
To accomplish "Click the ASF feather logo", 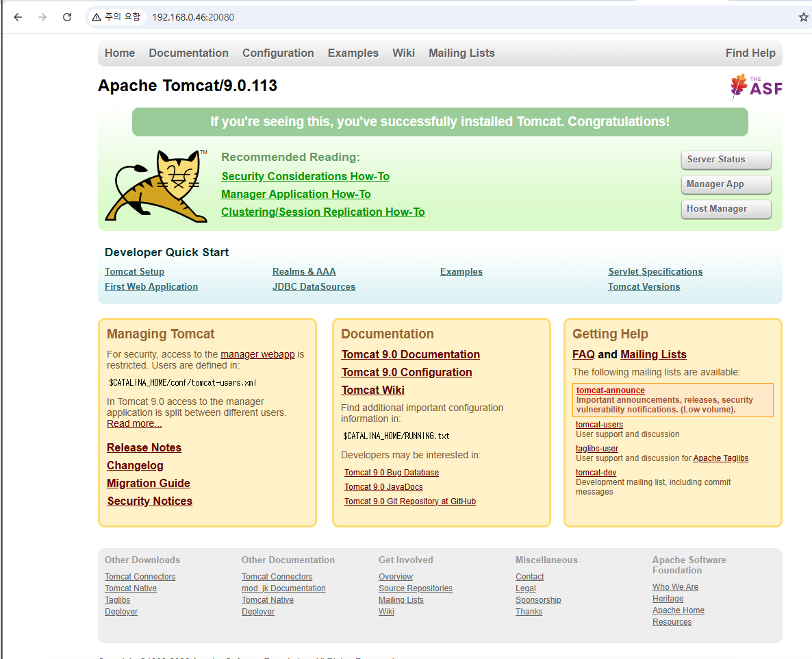I will point(756,86).
